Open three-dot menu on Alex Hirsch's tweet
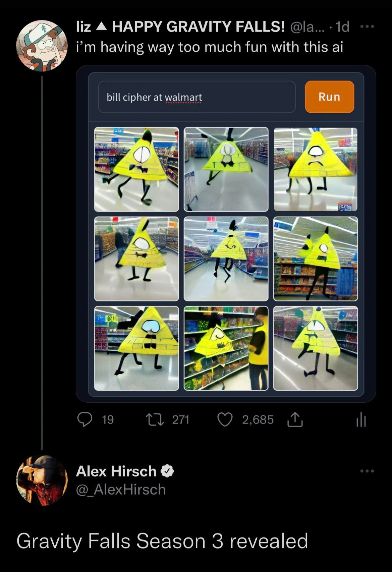The image size is (392, 572). click(367, 471)
